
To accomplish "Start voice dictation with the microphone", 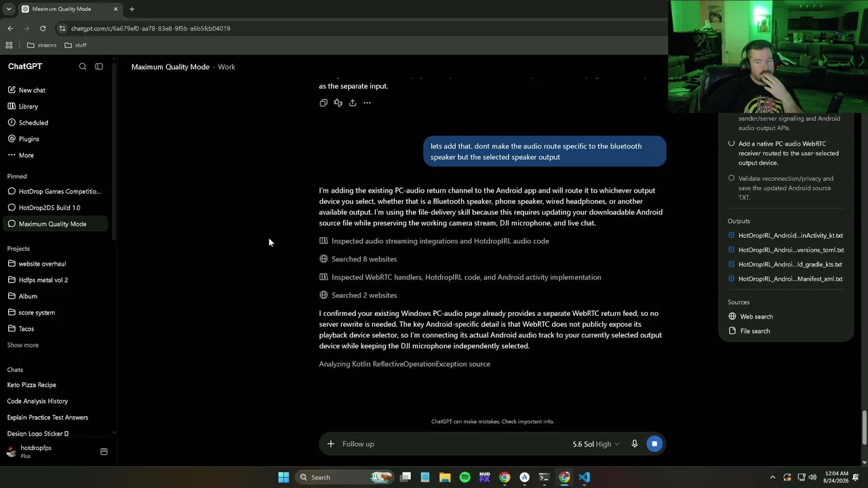I will tap(635, 444).
